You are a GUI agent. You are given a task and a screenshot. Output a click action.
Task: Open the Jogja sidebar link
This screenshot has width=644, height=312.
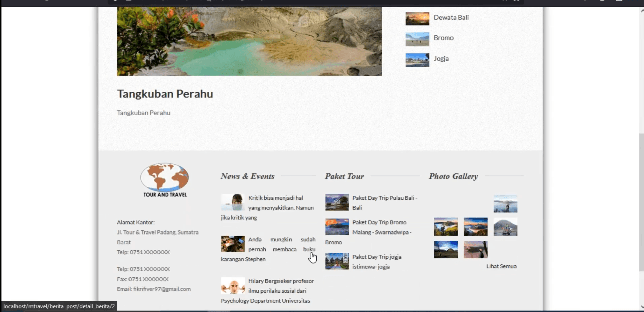click(441, 59)
